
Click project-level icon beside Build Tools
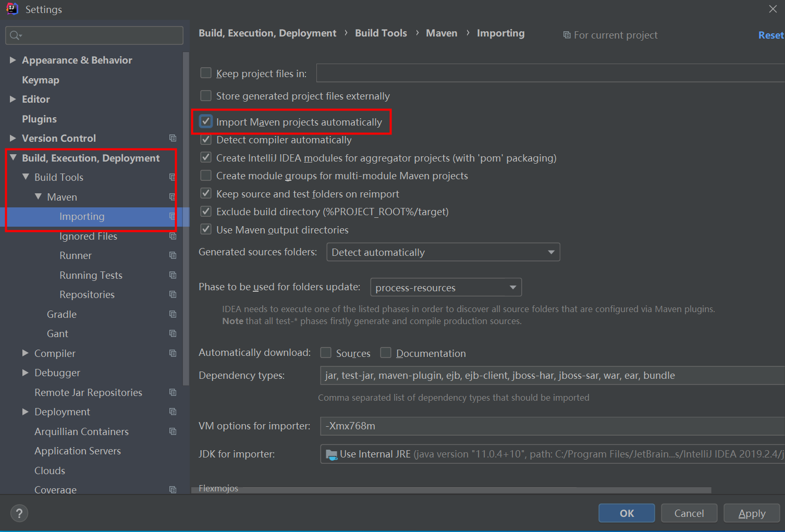173,177
